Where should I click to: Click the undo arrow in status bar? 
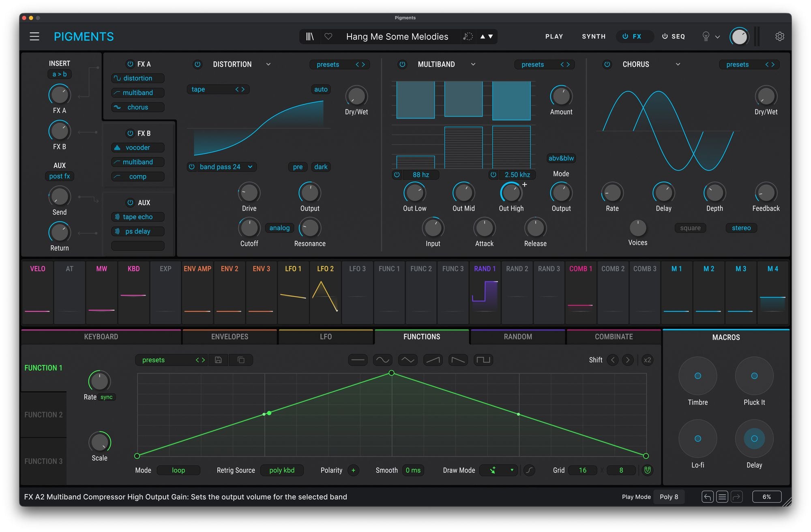pyautogui.click(x=707, y=497)
